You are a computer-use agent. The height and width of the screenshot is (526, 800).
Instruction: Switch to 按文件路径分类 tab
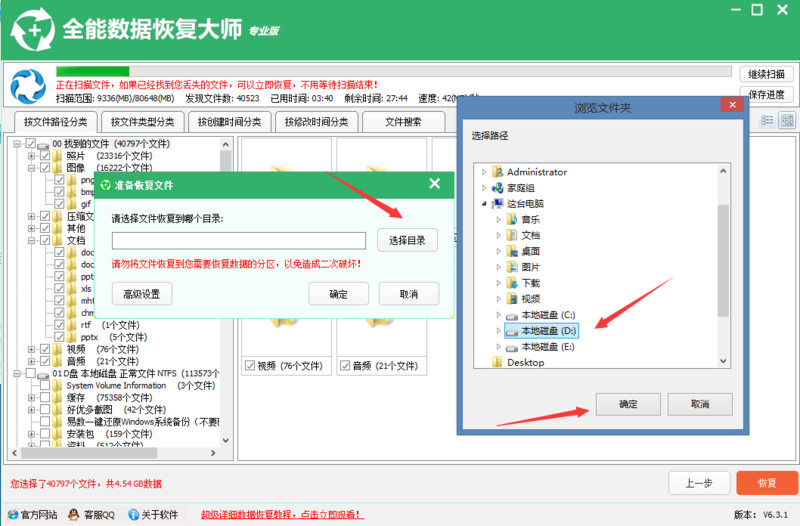(x=56, y=122)
